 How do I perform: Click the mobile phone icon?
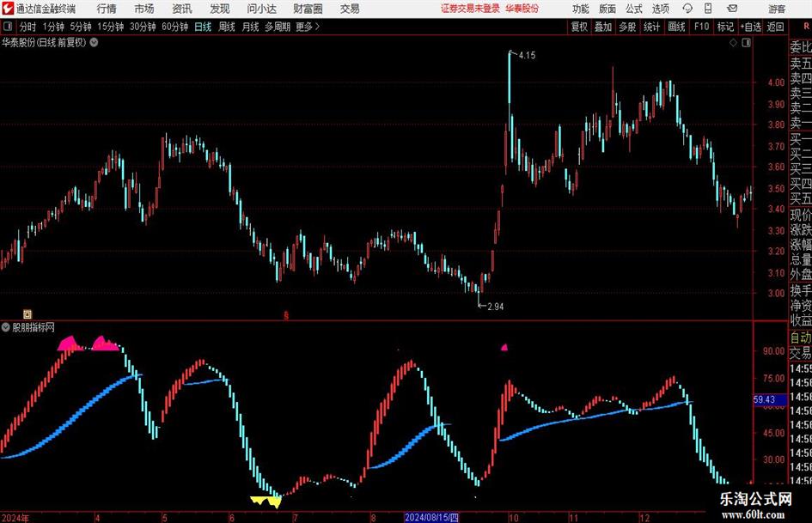708,9
